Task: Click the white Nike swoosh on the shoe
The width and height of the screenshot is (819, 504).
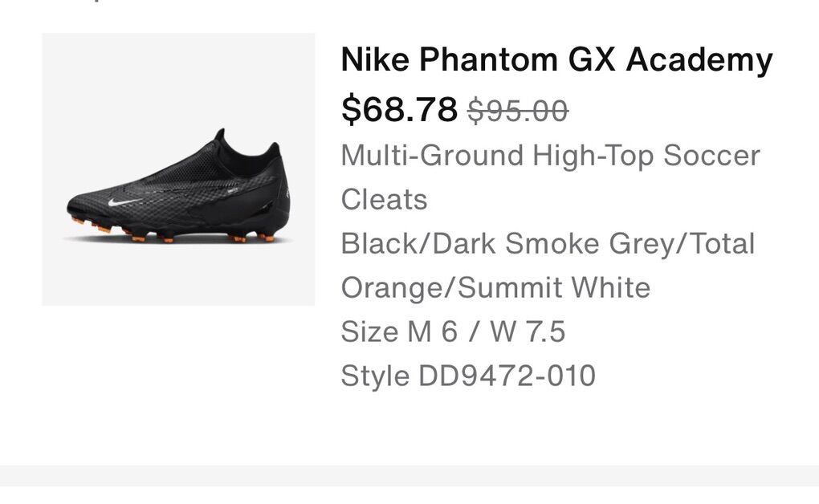Action: [123, 203]
